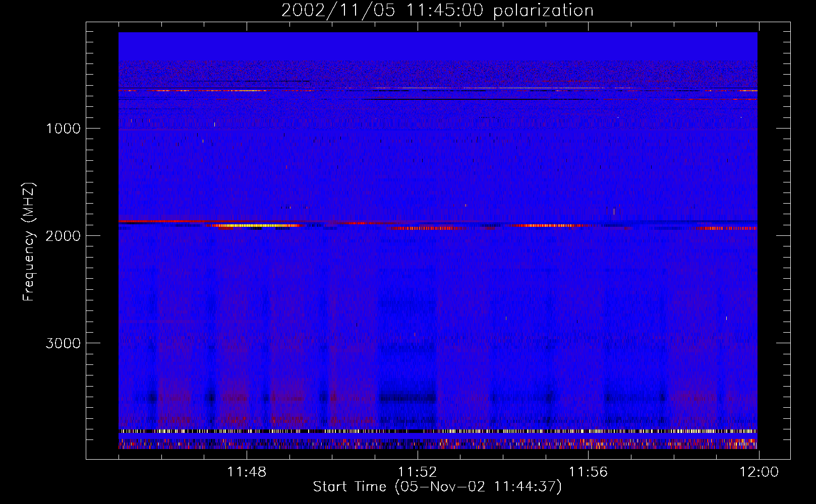The height and width of the screenshot is (504, 816).
Task: Select the "Frequency (MHZ)" y-axis label
Action: (x=29, y=241)
